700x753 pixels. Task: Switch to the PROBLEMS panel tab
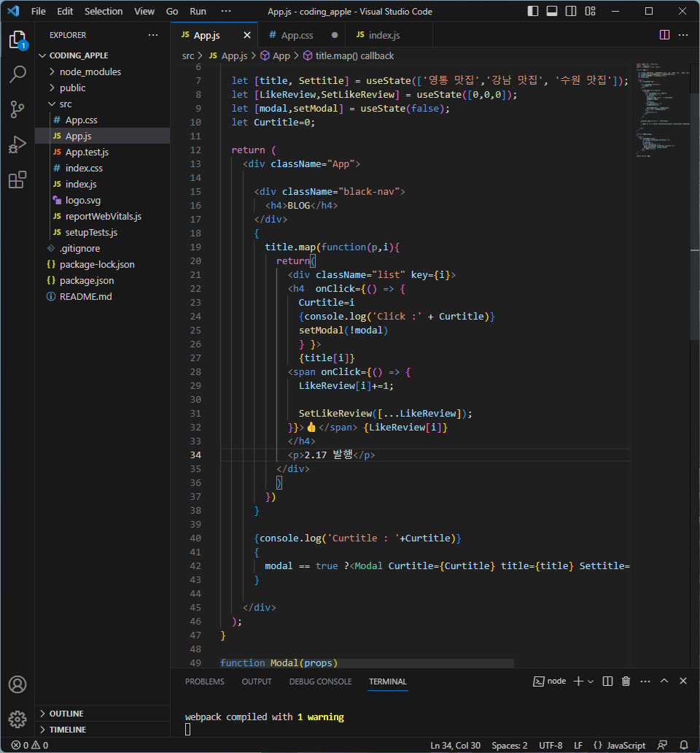point(205,681)
